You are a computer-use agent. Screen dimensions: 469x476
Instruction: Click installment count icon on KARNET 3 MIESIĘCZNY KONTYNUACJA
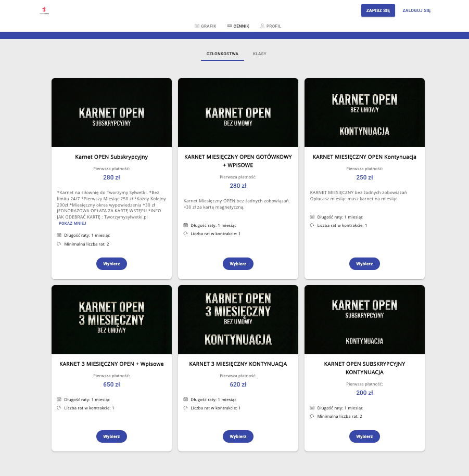(185, 408)
